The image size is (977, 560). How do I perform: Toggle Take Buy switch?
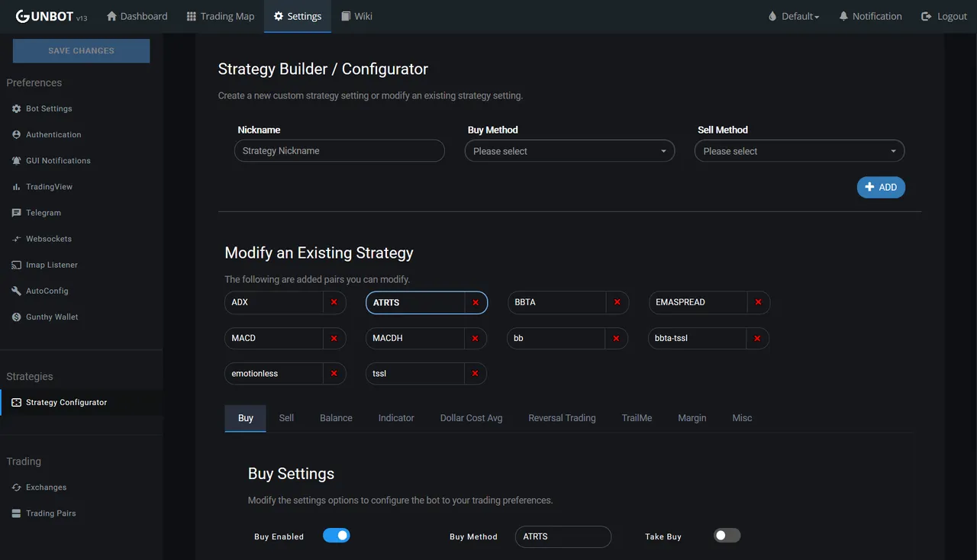pyautogui.click(x=727, y=536)
